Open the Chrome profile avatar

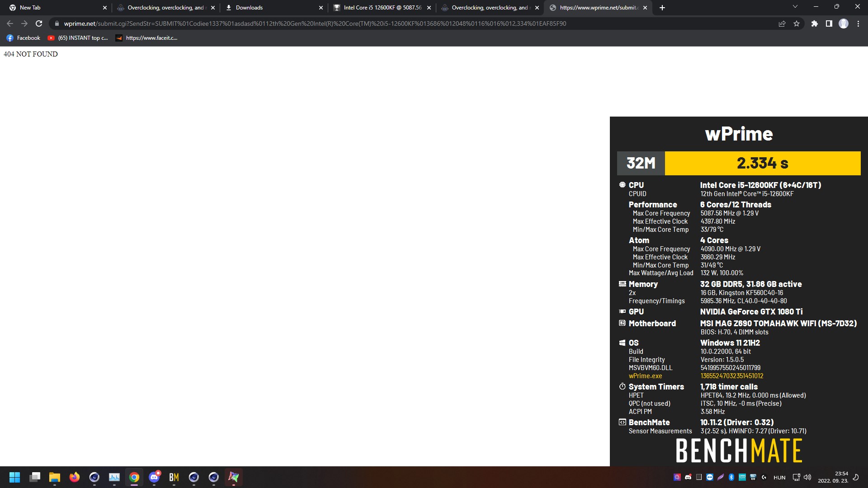coord(844,23)
